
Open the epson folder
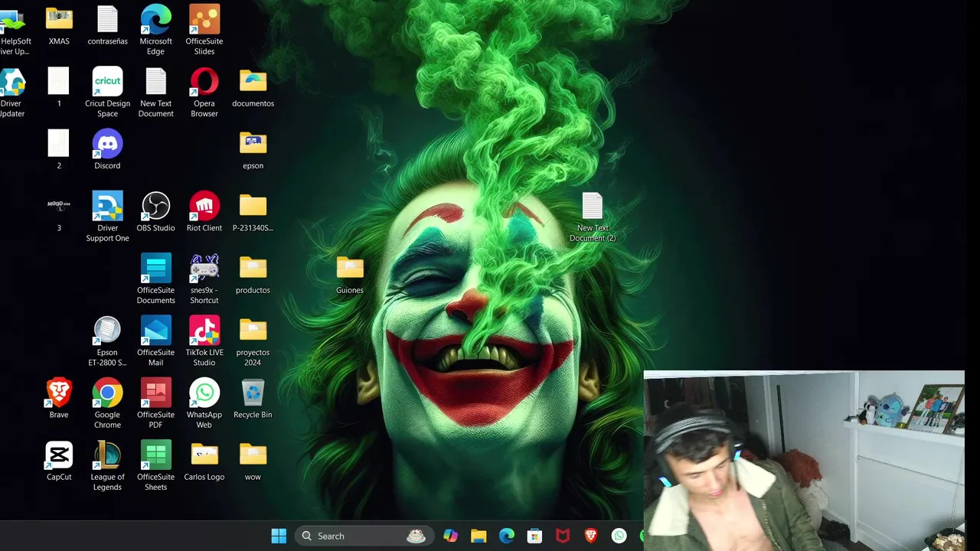pyautogui.click(x=253, y=150)
